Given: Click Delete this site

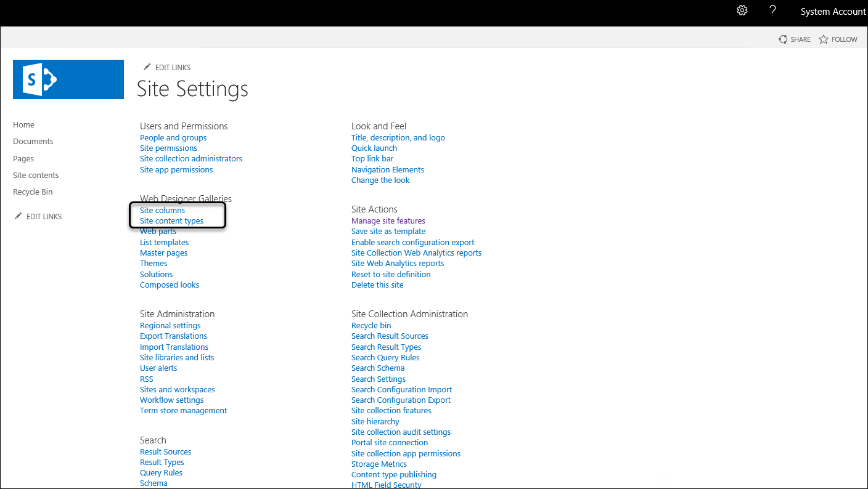Looking at the screenshot, I should [377, 285].
